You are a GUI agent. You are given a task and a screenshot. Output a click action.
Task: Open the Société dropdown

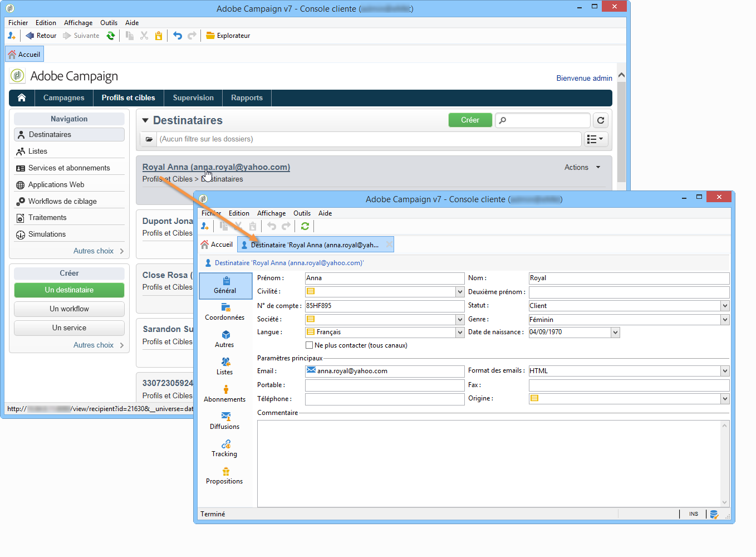460,320
